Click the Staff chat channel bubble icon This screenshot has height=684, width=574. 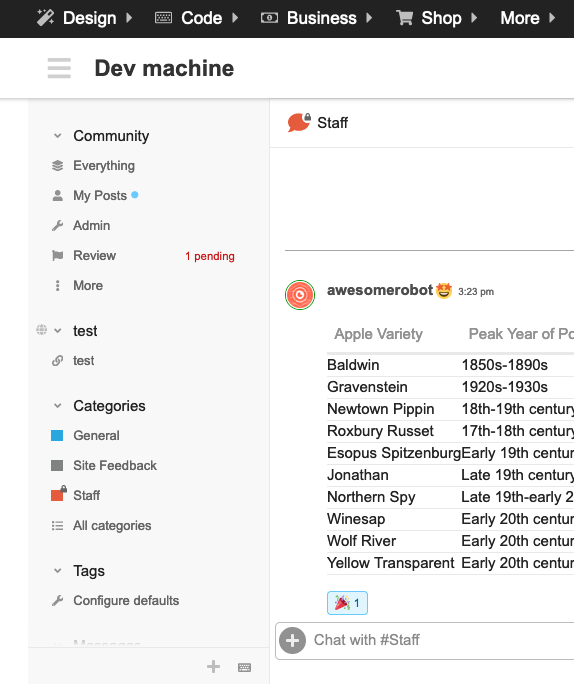[x=299, y=123]
